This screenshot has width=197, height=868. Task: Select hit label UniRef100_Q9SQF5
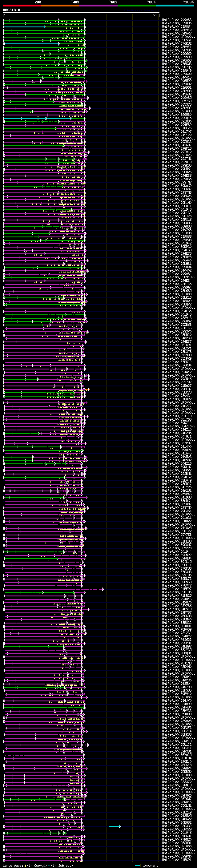(177, 118)
